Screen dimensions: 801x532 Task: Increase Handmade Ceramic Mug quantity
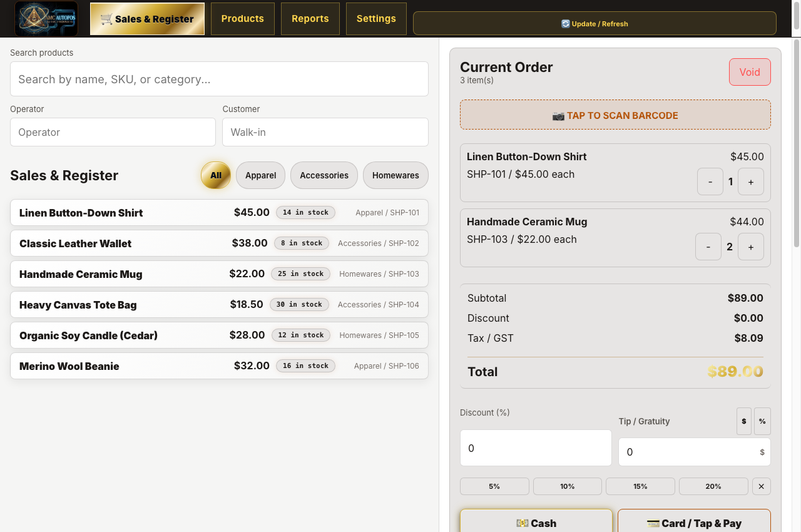[751, 247]
